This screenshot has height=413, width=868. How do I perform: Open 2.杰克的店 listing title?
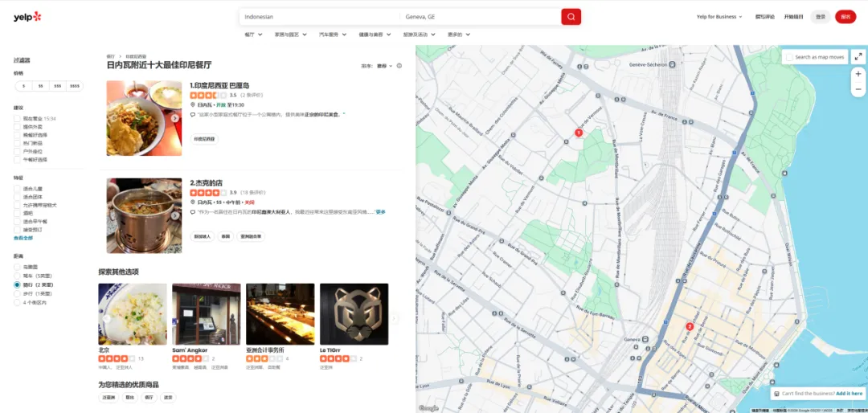click(x=206, y=182)
